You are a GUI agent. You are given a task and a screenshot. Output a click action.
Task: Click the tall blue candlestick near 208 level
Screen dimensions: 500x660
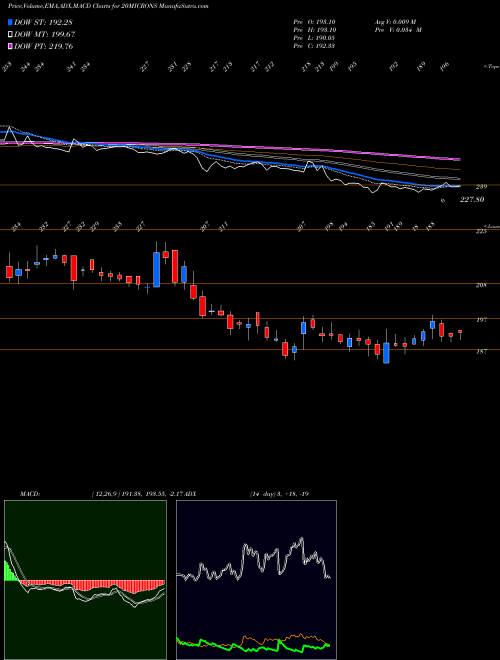pos(157,269)
